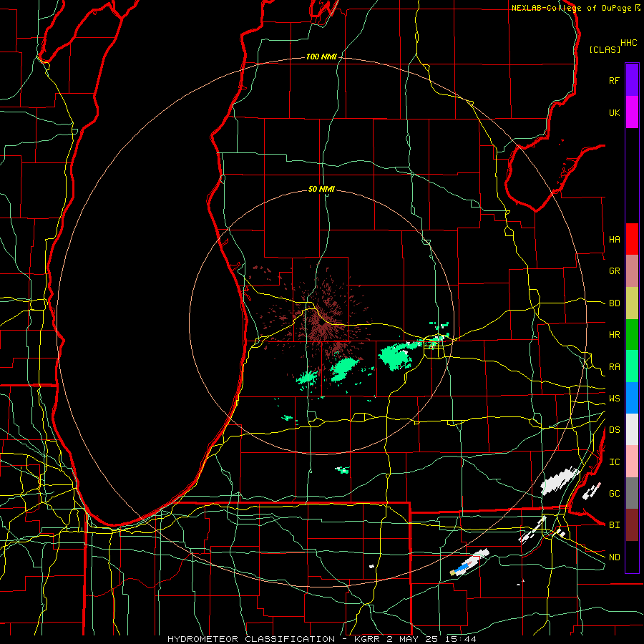Click the brown BI legend swatch
The height and width of the screenshot is (644, 644).
click(632, 525)
